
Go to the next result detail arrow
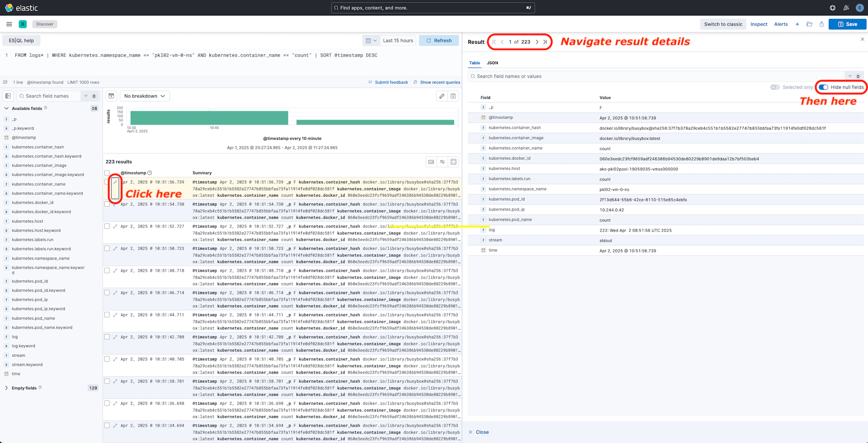537,42
